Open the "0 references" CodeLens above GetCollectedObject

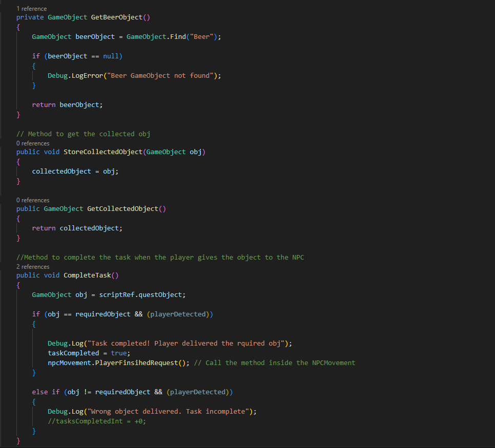coord(33,200)
